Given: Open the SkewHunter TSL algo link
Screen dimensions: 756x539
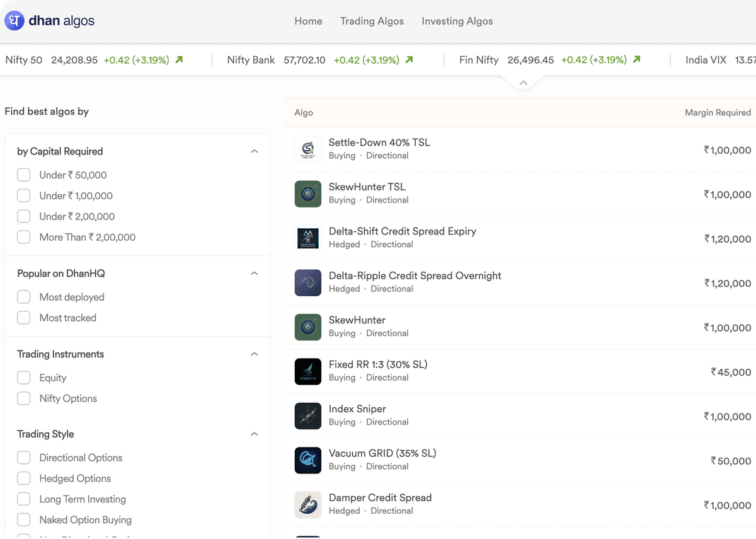Looking at the screenshot, I should tap(367, 187).
